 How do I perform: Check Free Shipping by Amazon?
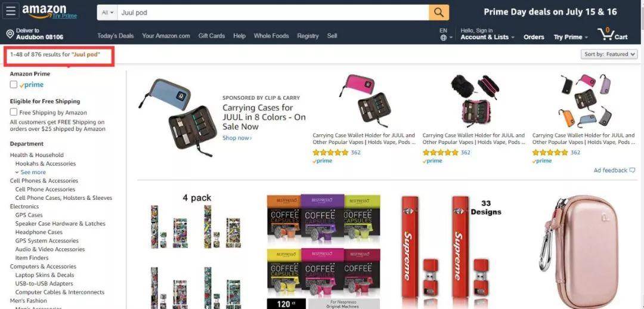click(14, 112)
